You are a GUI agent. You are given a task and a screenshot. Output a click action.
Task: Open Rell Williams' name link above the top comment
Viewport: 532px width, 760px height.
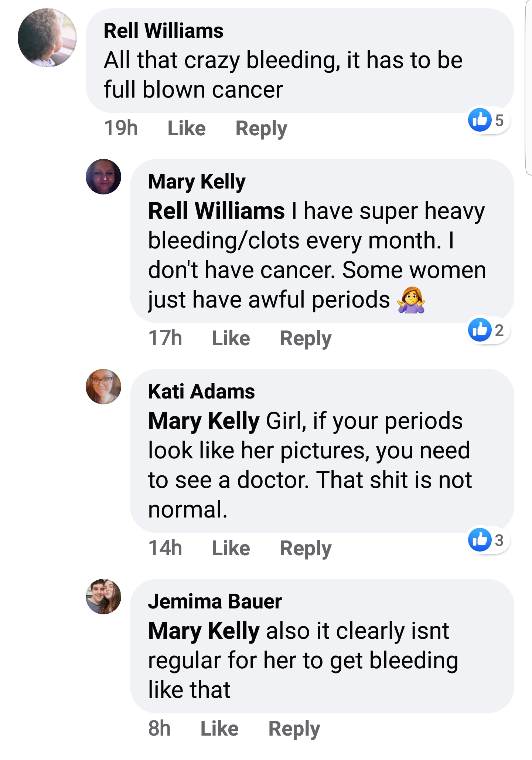pos(163,30)
